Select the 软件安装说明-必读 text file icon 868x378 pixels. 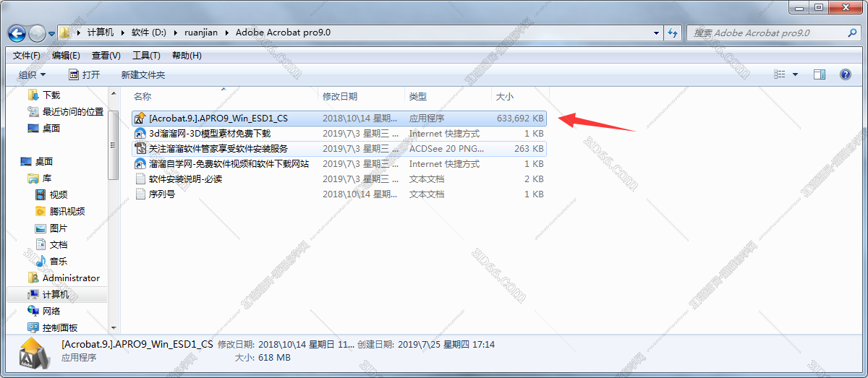[x=141, y=179]
